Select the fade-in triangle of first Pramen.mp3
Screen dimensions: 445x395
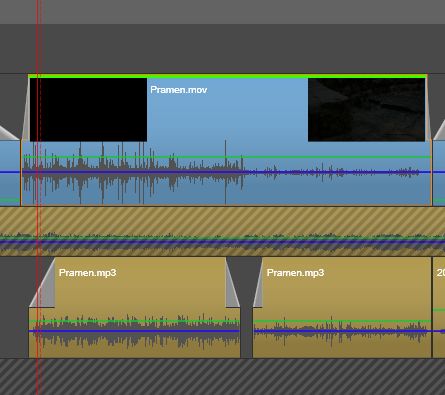point(43,284)
